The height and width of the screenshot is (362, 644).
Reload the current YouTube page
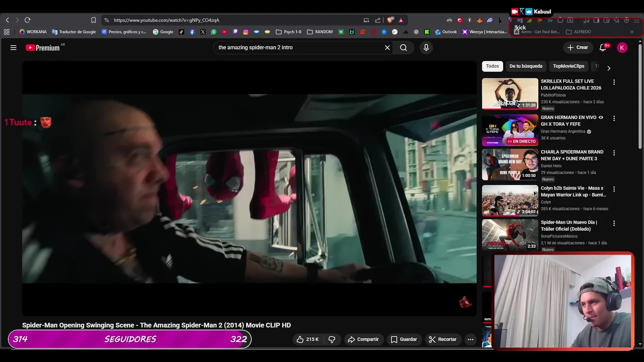click(x=27, y=20)
